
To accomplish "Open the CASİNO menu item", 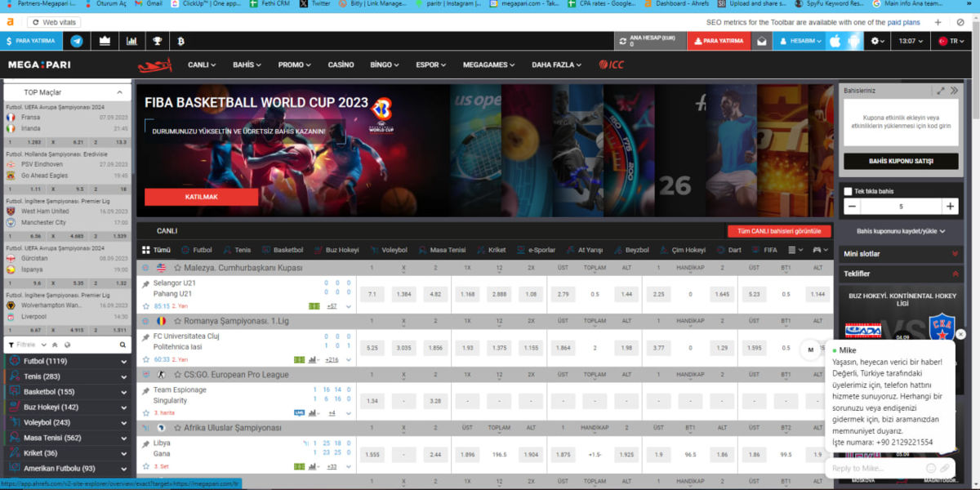I will 341,65.
